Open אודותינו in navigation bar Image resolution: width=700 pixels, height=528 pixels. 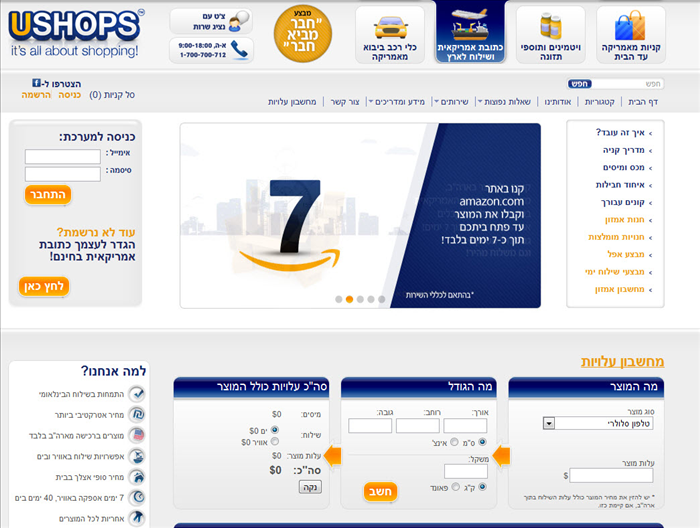558,102
